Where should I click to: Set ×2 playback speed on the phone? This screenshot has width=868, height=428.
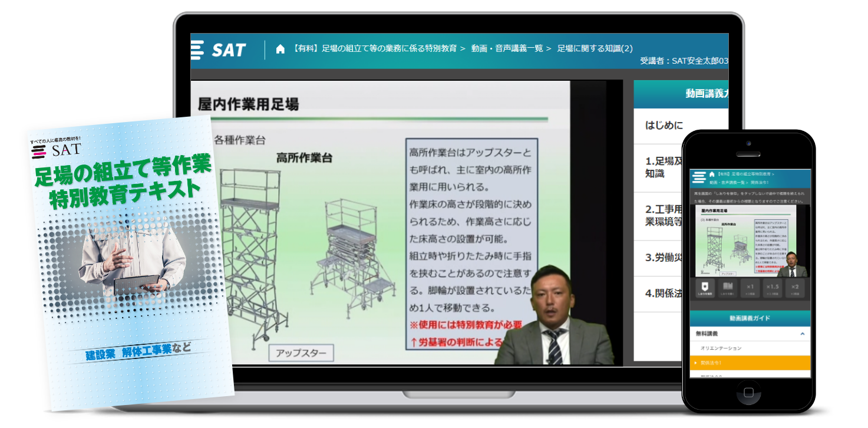[796, 287]
